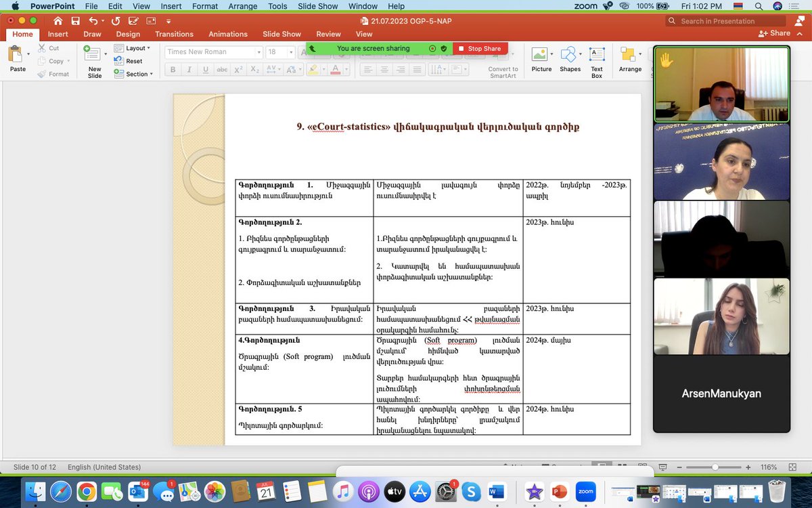
Task: Open the font name dropdown
Action: tap(258, 52)
